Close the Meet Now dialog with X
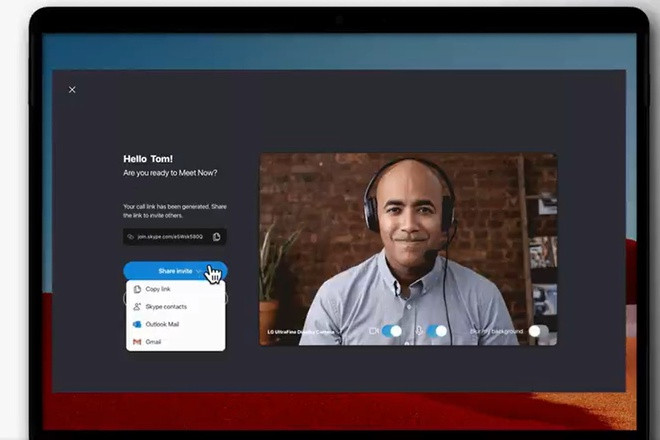The image size is (660, 440). click(72, 90)
